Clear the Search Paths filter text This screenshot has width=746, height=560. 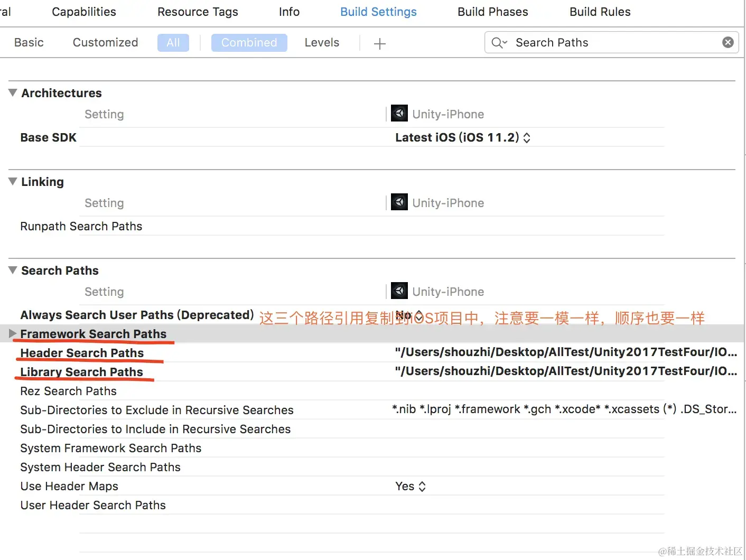pyautogui.click(x=728, y=42)
